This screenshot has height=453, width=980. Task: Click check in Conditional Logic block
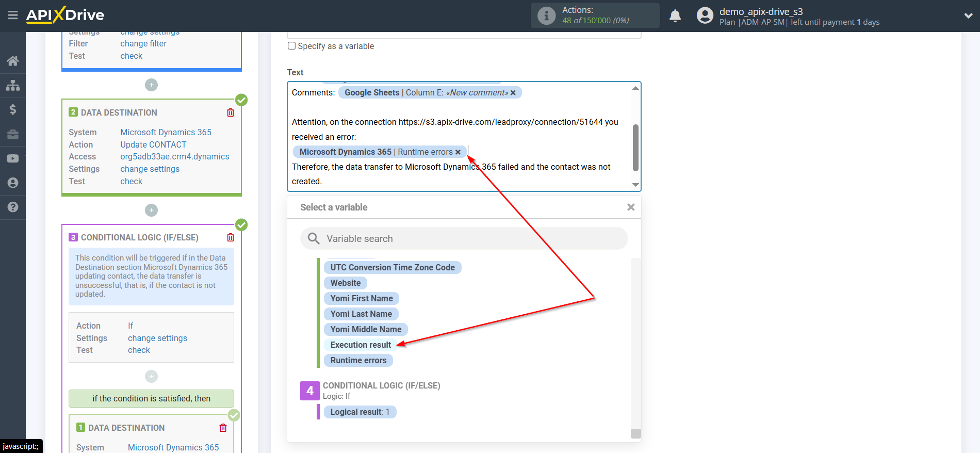[x=139, y=350]
